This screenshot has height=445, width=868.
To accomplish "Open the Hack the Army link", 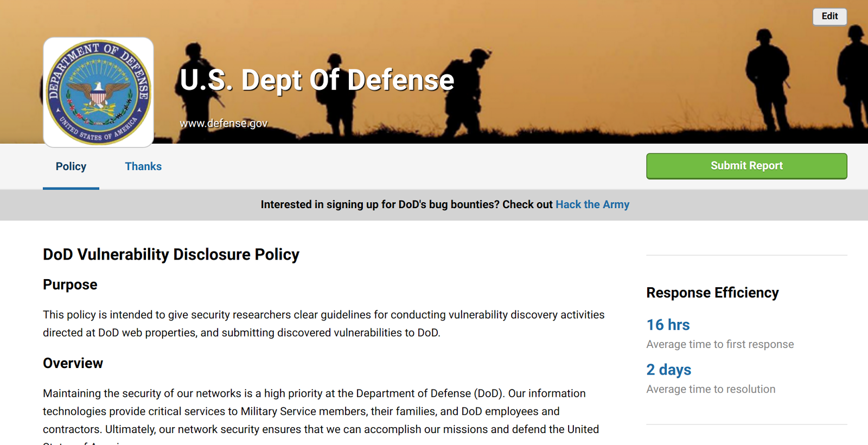I will point(592,204).
